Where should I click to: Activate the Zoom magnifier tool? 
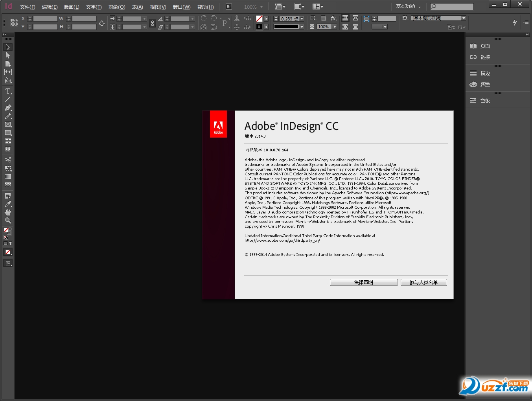(8, 221)
